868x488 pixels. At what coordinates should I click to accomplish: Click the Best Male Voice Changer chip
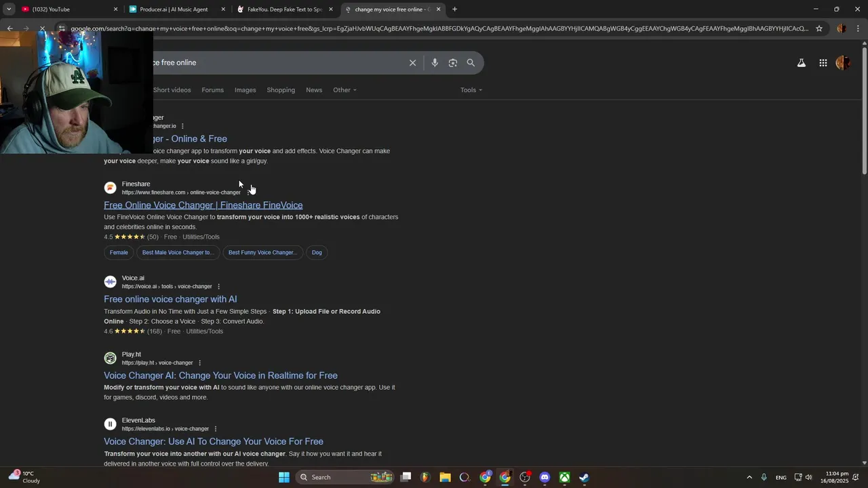pyautogui.click(x=178, y=252)
